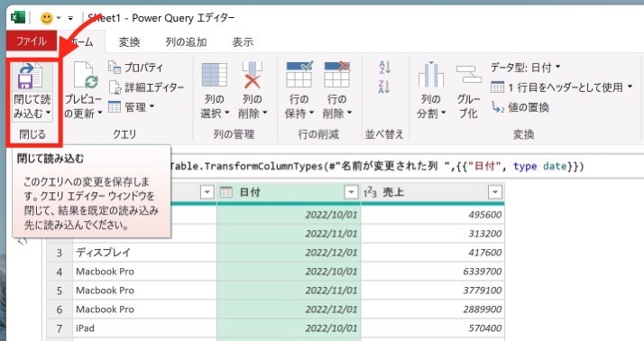The image size is (644, 341).
Task: Open the 管理 manage dropdown
Action: [131, 107]
